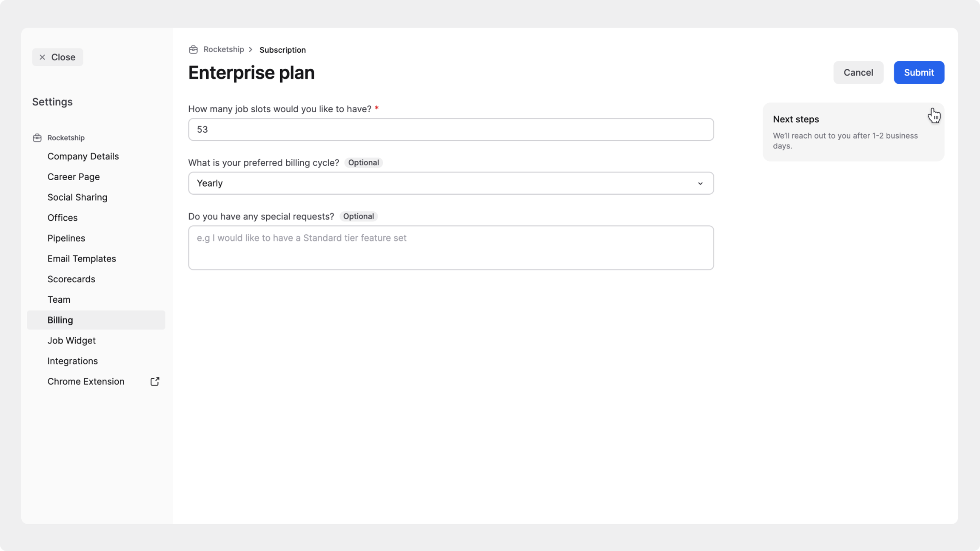Click the external link icon beside Chrome Extension
The width and height of the screenshot is (980, 551).
(x=155, y=381)
